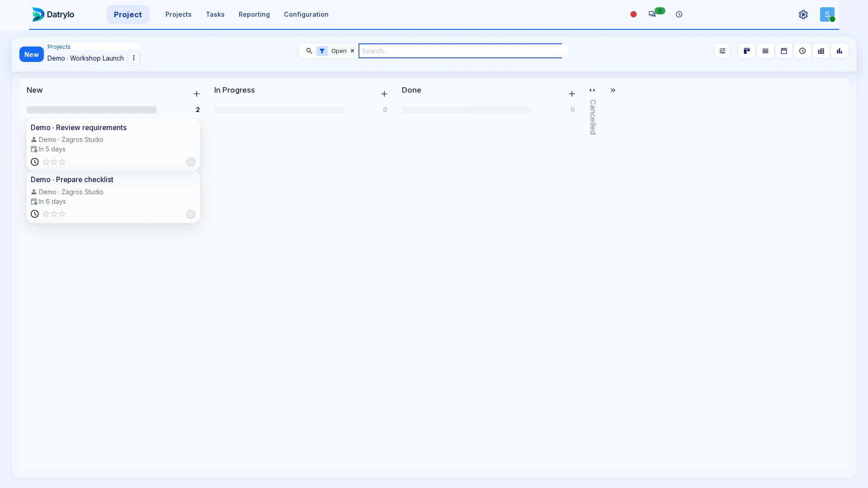Open the project actions kebab menu
This screenshot has width=868, height=488.
coord(134,58)
